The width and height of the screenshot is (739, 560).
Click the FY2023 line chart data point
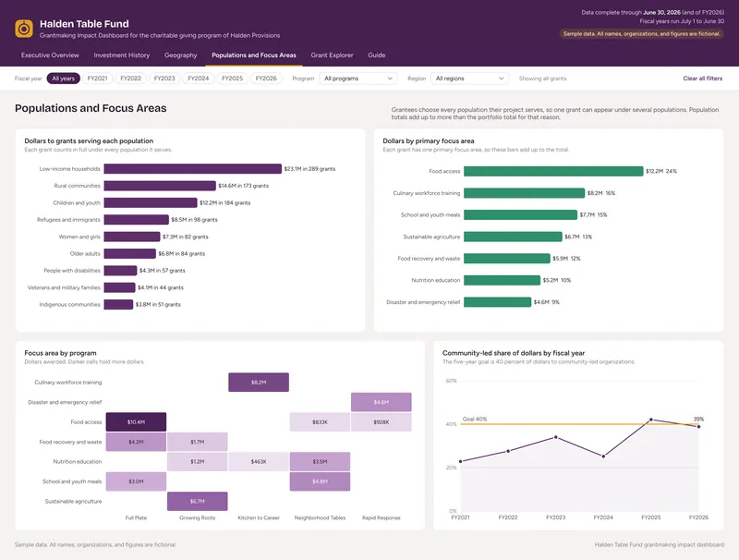[x=556, y=437]
